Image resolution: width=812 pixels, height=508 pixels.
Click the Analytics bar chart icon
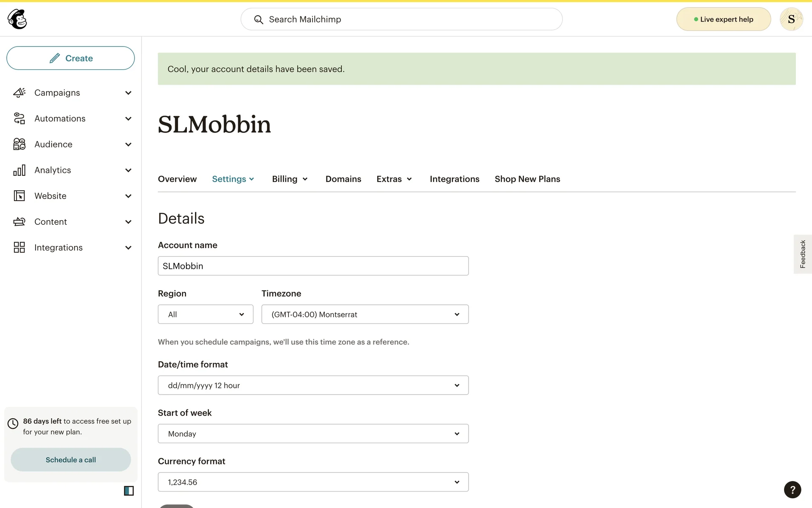(19, 170)
